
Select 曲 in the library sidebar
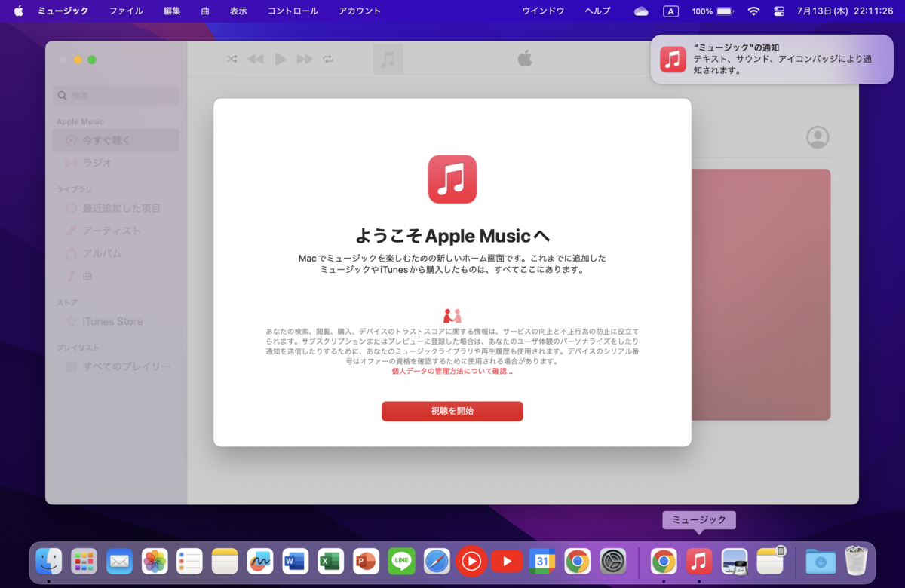[116, 276]
